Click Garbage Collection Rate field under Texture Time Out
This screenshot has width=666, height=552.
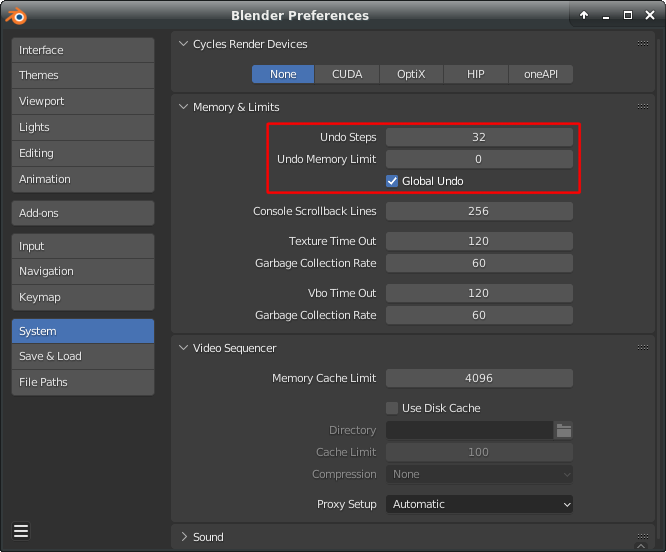(x=479, y=263)
